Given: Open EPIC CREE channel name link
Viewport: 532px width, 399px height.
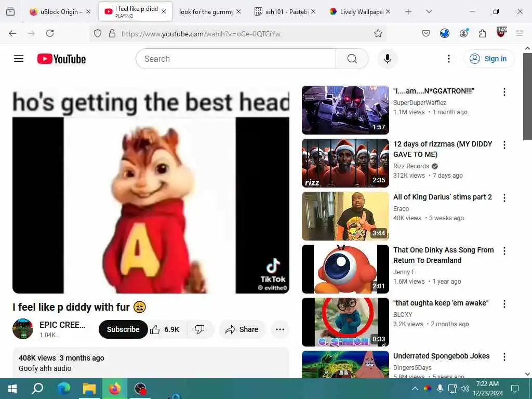Looking at the screenshot, I should [62, 325].
